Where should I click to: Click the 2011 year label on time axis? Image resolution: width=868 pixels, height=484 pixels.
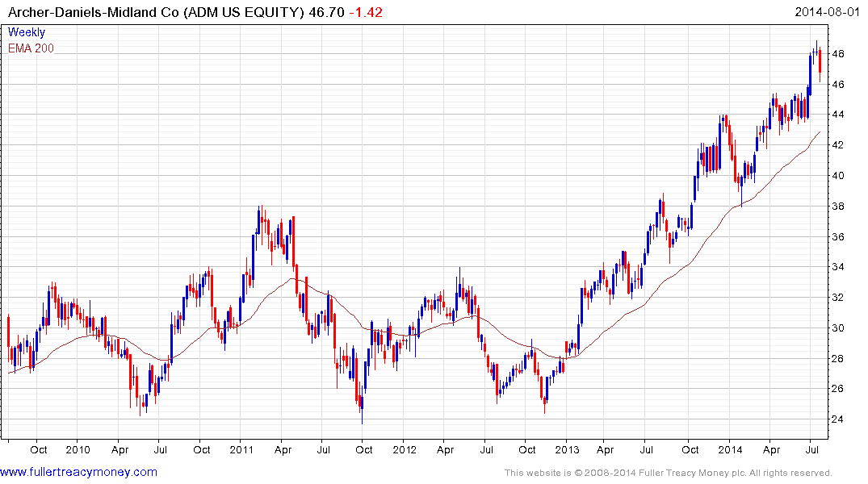click(x=241, y=449)
